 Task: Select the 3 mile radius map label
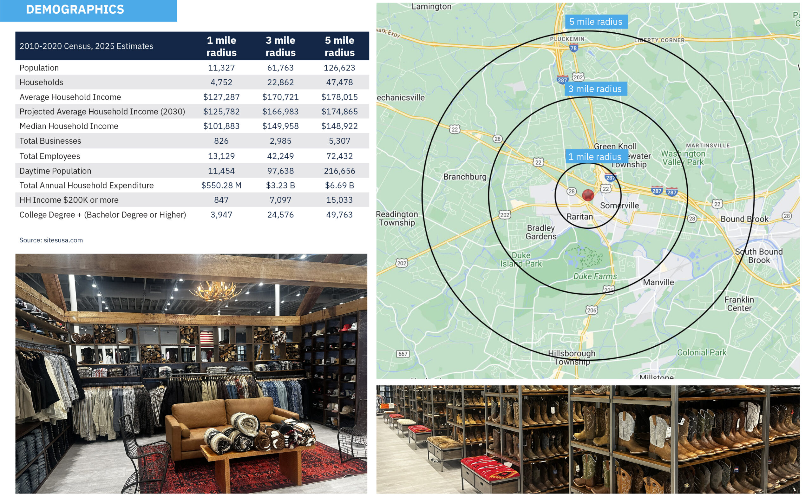(x=595, y=89)
